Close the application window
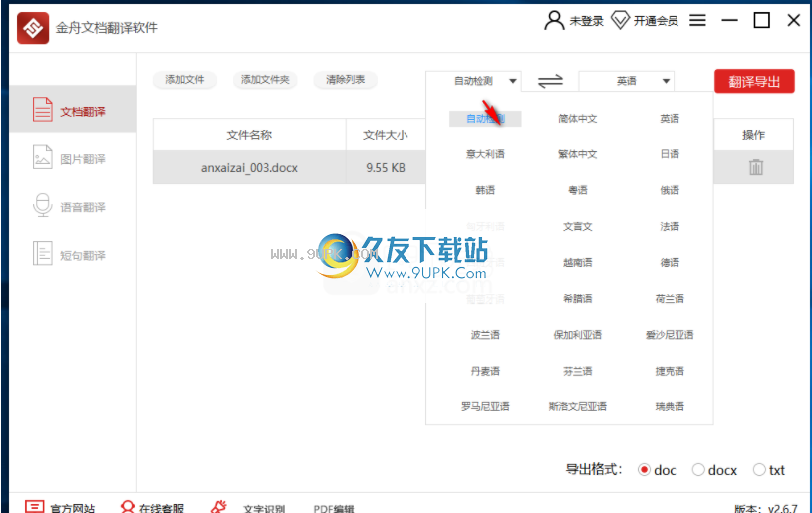812x513 pixels. (793, 20)
